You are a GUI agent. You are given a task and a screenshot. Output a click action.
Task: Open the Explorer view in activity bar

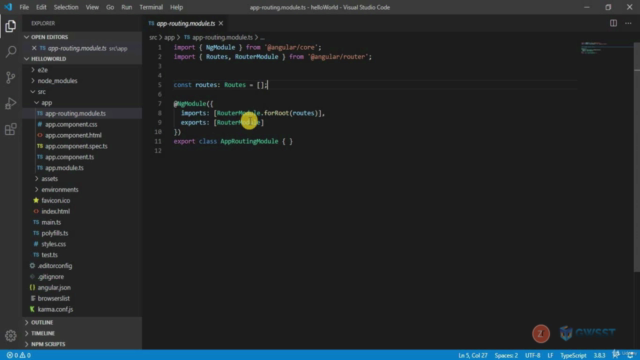[x=11, y=26]
